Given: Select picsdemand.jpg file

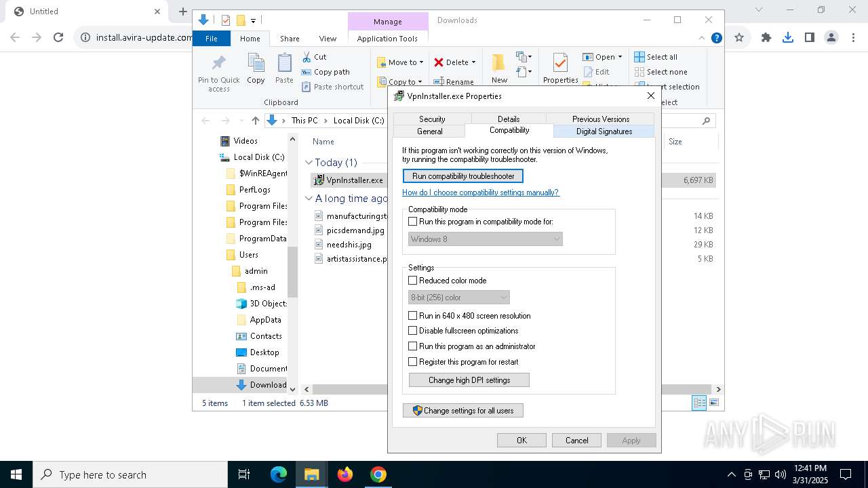Looking at the screenshot, I should [355, 230].
